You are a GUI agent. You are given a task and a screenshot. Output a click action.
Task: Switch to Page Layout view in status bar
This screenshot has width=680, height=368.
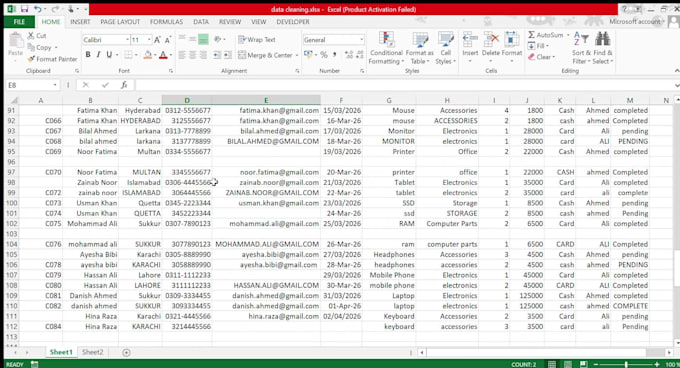point(567,365)
